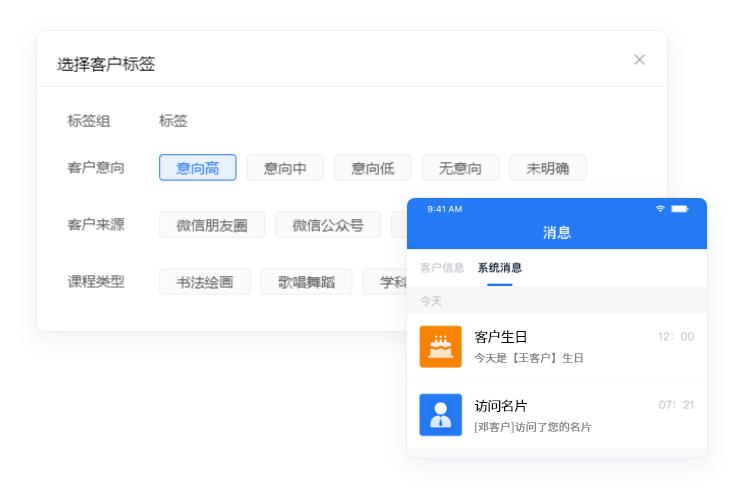Switch to the 客户信息 tab
Viewport: 744px width, 501px height.
(442, 268)
